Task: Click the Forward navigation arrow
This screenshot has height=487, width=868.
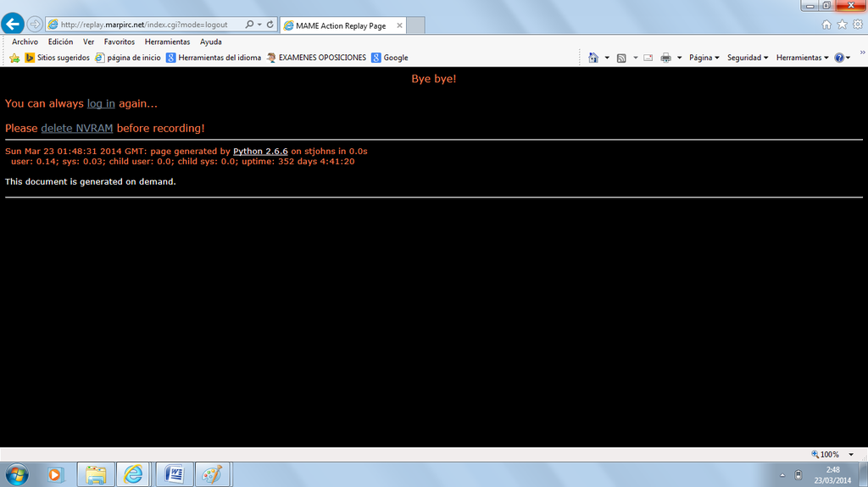Action: [x=35, y=25]
